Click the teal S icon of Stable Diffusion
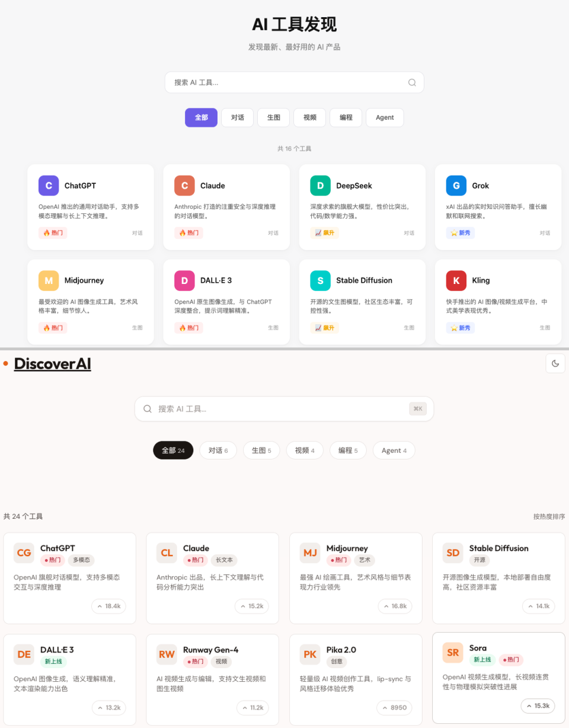The height and width of the screenshot is (728, 569). [x=320, y=280]
